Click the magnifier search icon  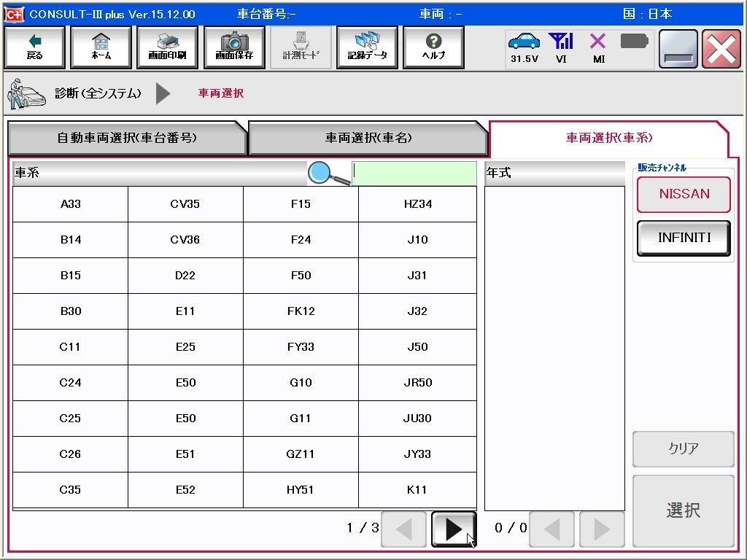click(x=320, y=172)
